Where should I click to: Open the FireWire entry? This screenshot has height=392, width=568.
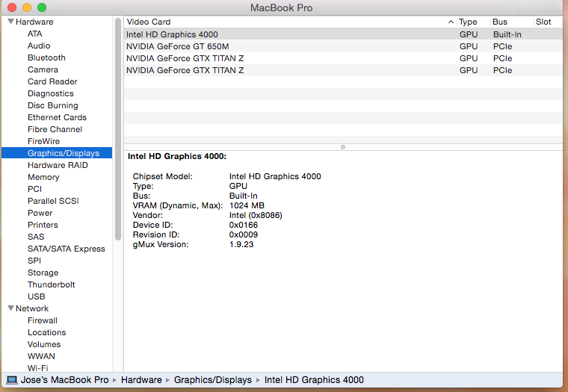[x=43, y=141]
